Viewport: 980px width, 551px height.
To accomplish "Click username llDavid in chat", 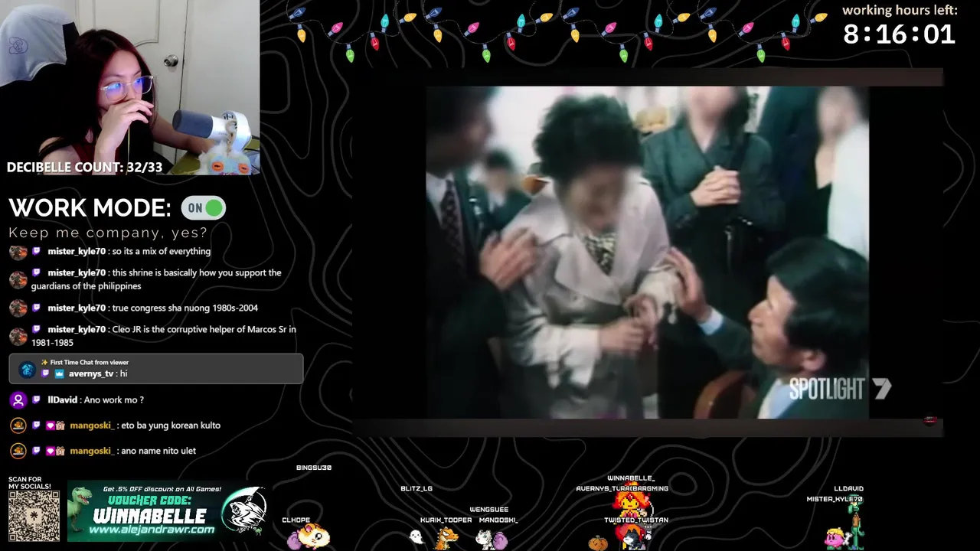I will tap(64, 400).
